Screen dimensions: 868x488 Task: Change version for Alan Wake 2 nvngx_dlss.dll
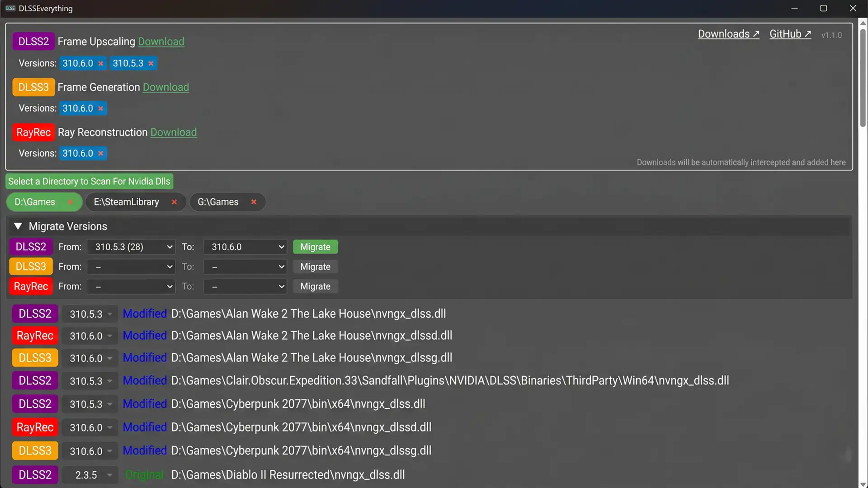90,314
